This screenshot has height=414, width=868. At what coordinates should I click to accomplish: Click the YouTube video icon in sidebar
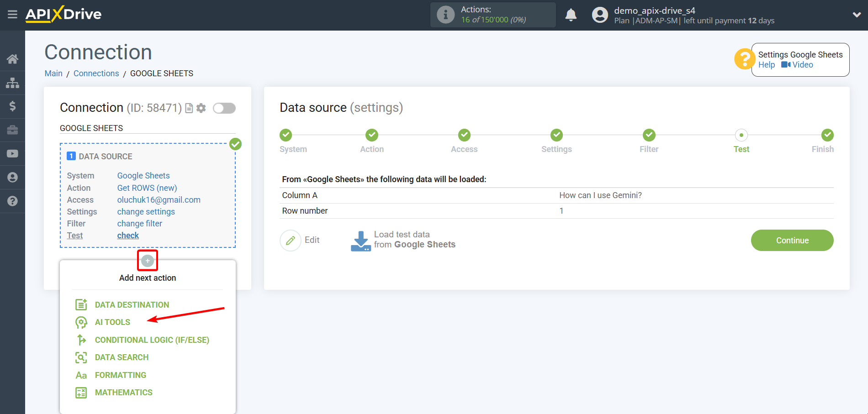click(12, 153)
